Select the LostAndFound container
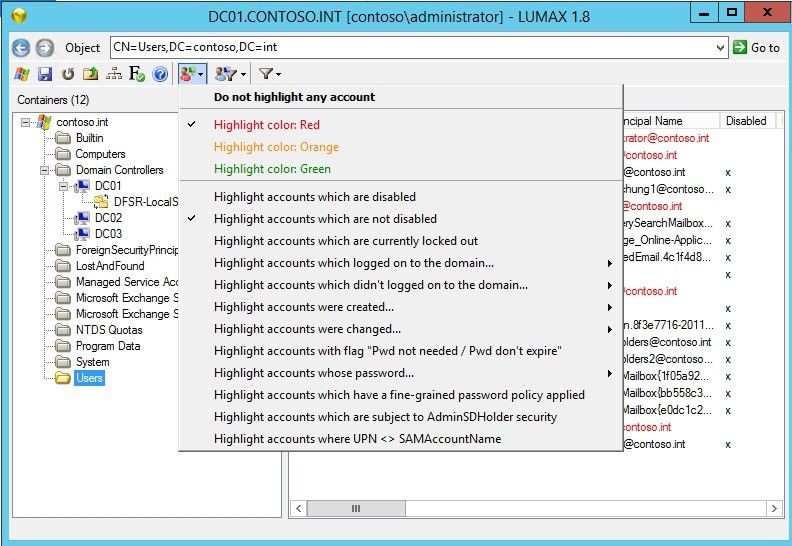 tap(110, 266)
